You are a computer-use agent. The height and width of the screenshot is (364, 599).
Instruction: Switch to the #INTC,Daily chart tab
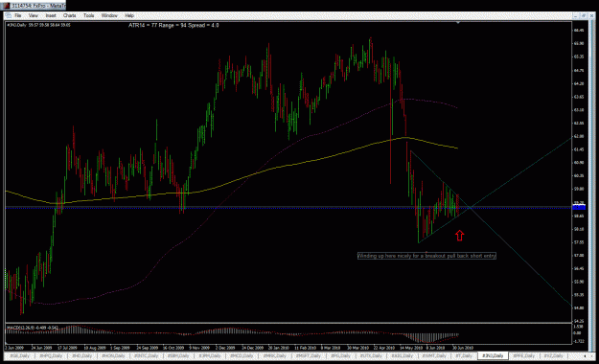point(146,355)
